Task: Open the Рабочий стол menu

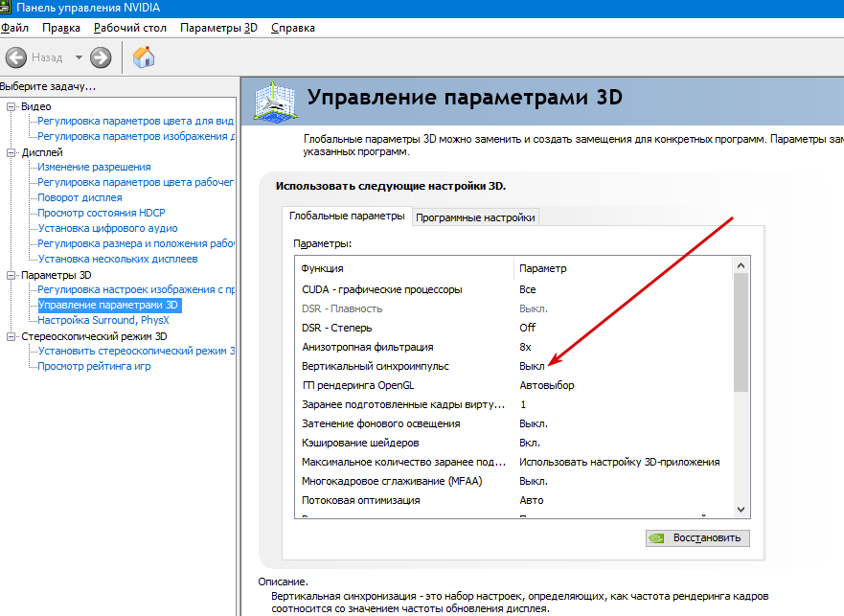Action: [129, 28]
